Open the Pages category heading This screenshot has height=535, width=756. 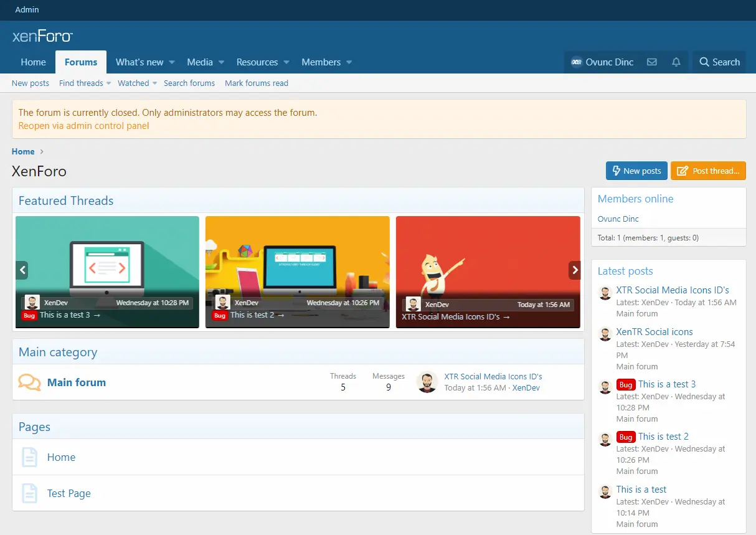(x=34, y=427)
